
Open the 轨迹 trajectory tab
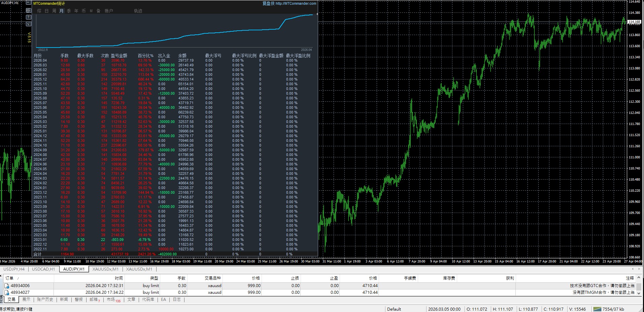pyautogui.click(x=138, y=11)
